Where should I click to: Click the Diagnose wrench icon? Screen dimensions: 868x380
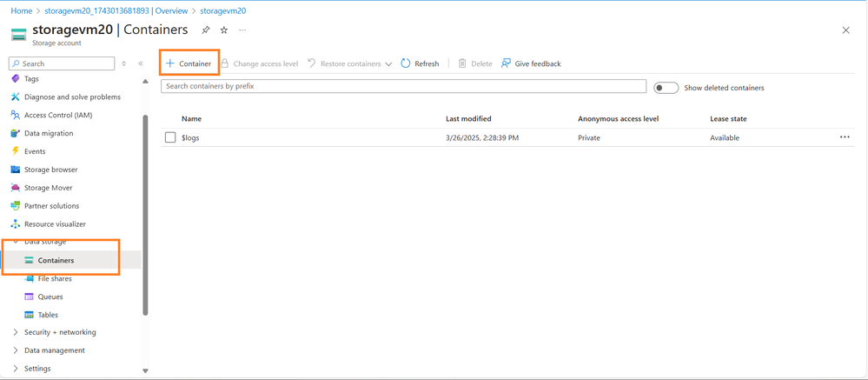tap(16, 97)
